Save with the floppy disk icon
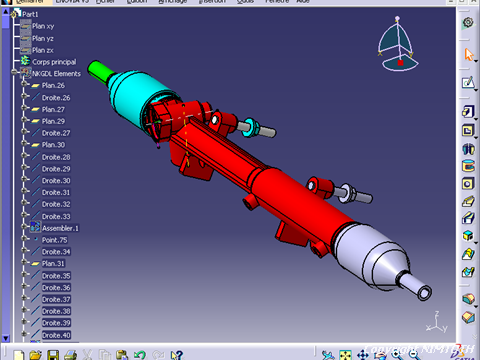The image size is (480, 360). (x=53, y=355)
